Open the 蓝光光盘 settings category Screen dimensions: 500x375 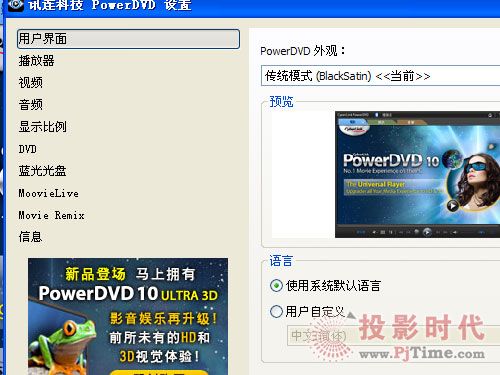pos(43,171)
